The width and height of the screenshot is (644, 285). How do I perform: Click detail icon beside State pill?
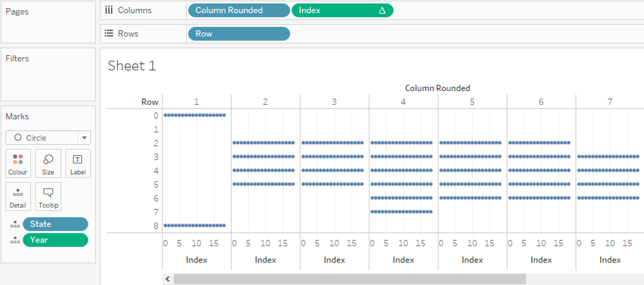15,224
